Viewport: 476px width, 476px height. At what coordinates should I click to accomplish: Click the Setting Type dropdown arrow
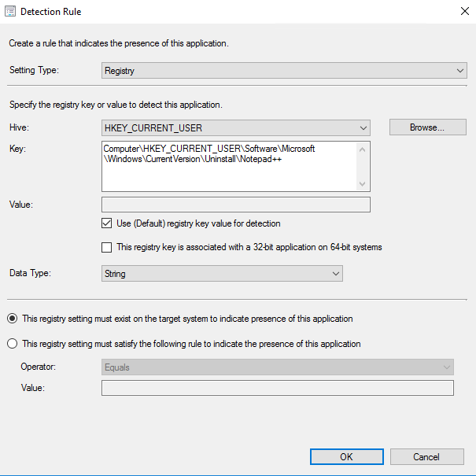pos(460,71)
